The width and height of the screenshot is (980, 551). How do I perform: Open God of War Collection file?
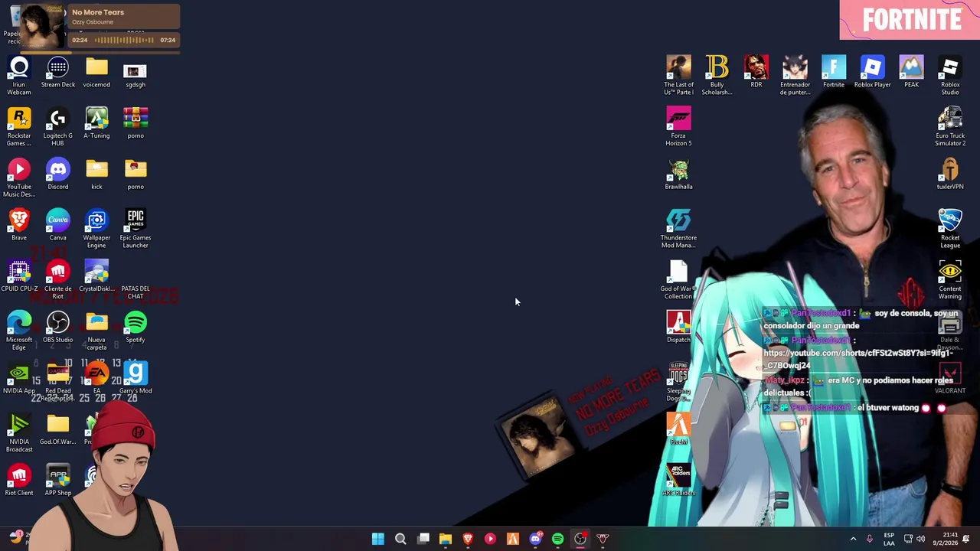click(678, 279)
